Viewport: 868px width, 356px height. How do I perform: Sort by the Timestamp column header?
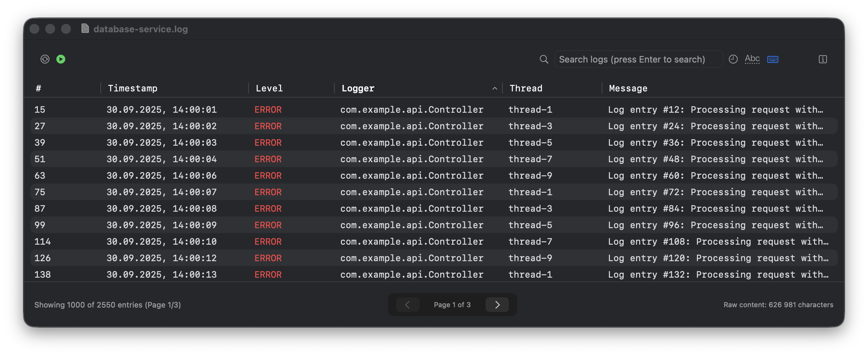(133, 88)
